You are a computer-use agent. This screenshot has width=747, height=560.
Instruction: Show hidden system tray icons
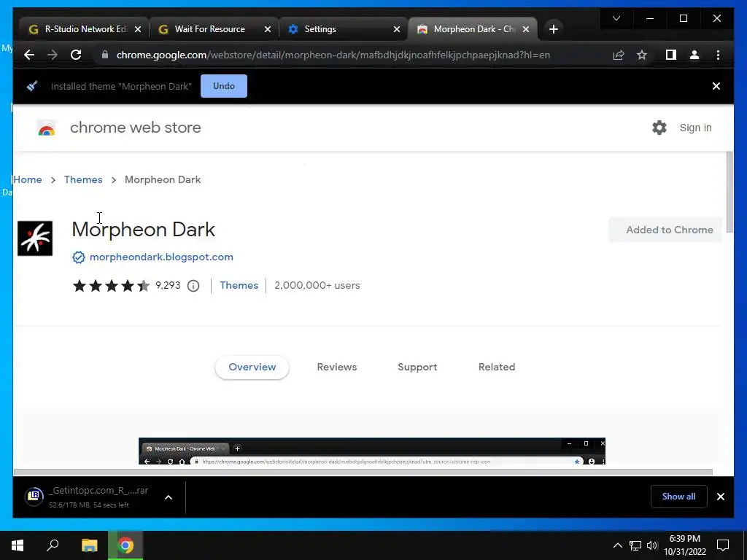coord(617,545)
